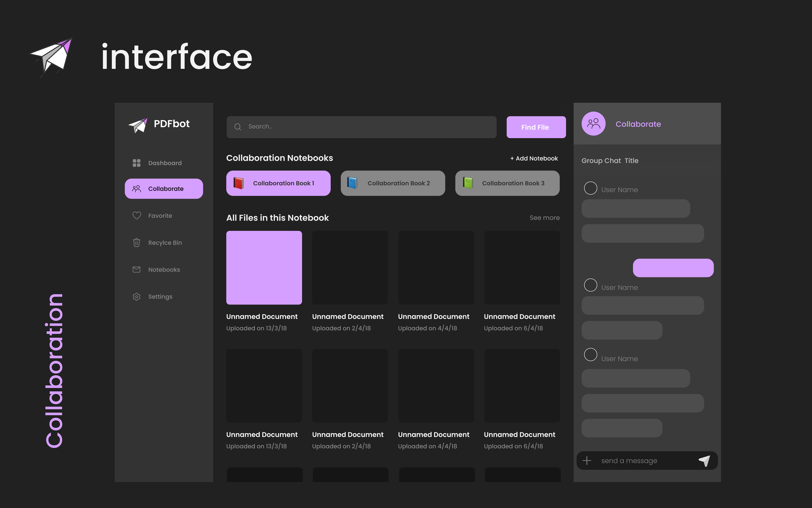The image size is (812, 508).
Task: Click + Add Notebook
Action: click(x=534, y=158)
